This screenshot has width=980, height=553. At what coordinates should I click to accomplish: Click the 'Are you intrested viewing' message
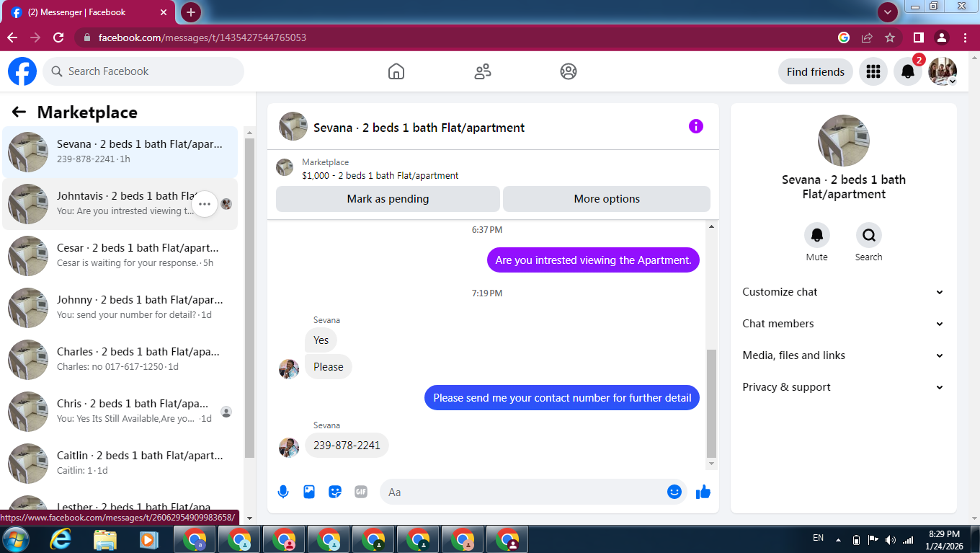pyautogui.click(x=593, y=260)
